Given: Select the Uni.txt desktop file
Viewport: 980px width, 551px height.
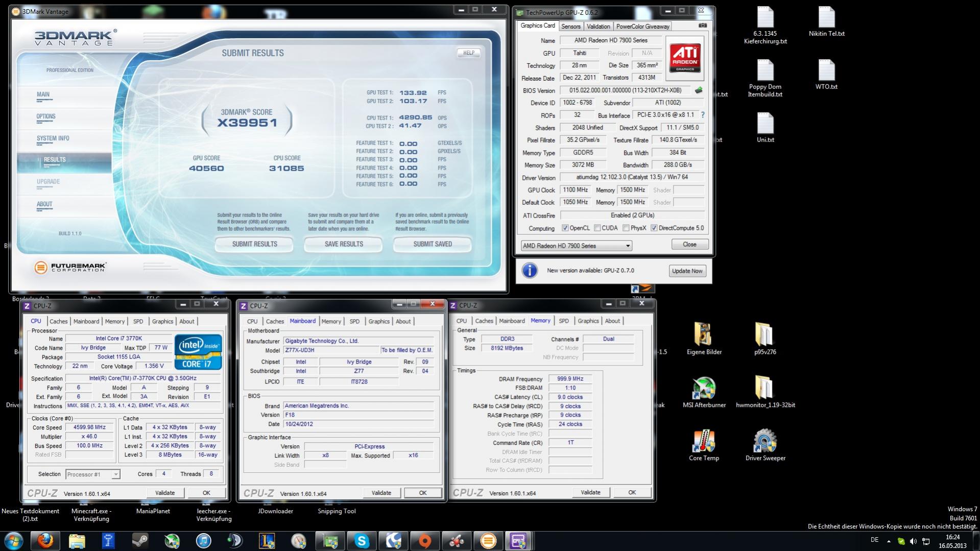Looking at the screenshot, I should 765,128.
